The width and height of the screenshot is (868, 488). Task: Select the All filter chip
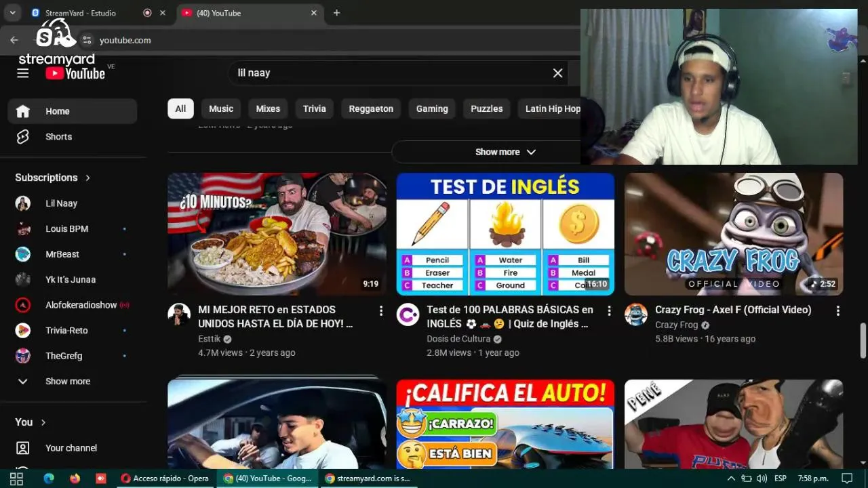(180, 108)
